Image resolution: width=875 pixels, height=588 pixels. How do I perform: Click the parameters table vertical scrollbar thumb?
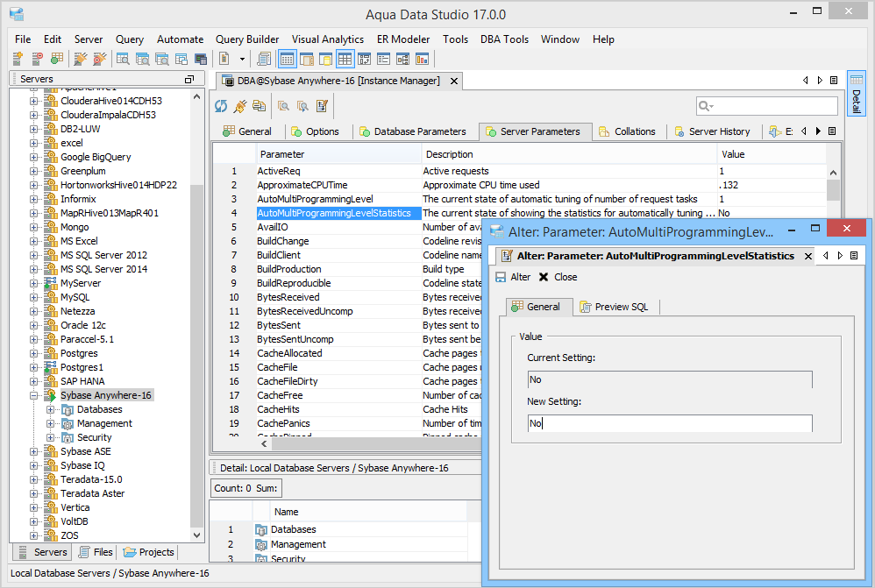(x=833, y=189)
